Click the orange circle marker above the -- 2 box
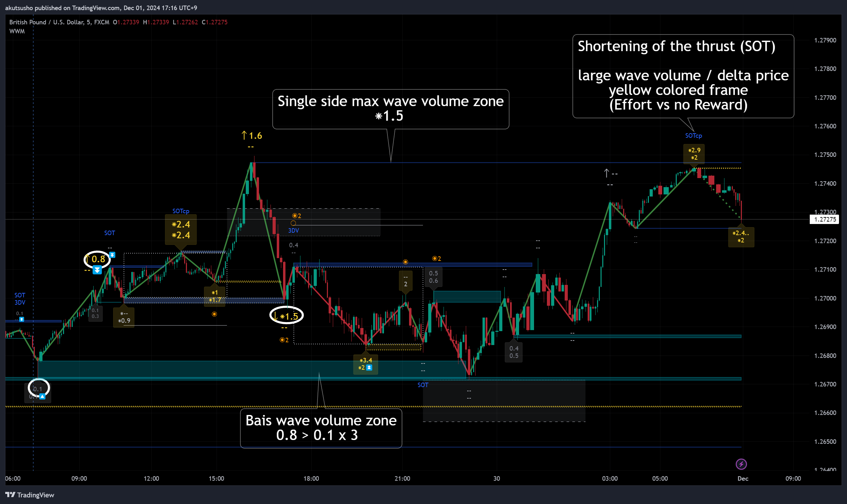The image size is (847, 504). (406, 262)
